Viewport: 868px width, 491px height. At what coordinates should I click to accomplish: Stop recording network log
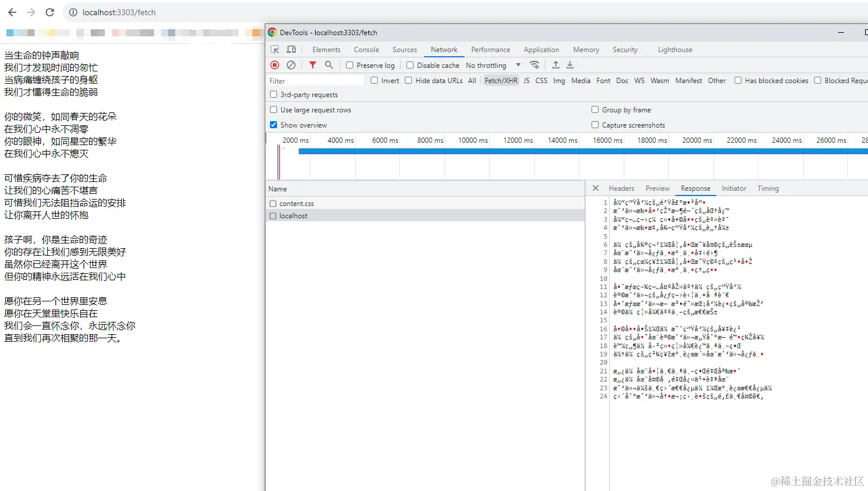pyautogui.click(x=274, y=65)
